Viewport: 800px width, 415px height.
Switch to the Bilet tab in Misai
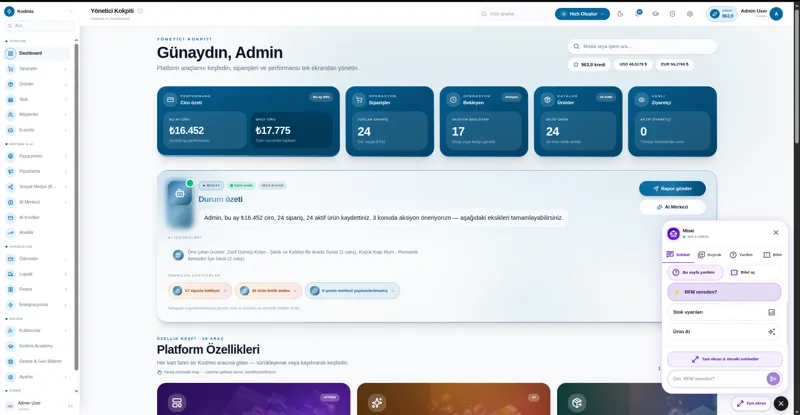click(772, 255)
